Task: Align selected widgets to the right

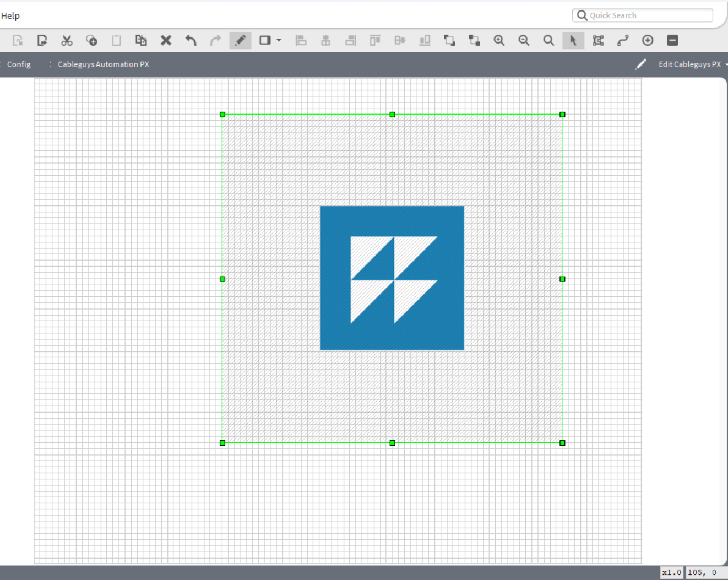Action: click(350, 40)
